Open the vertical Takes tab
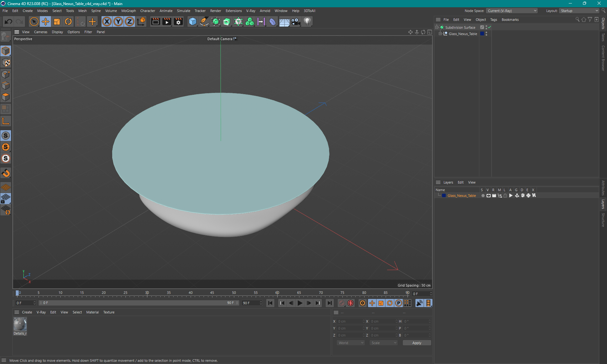Screen dimensions: 607x364 coord(603,37)
